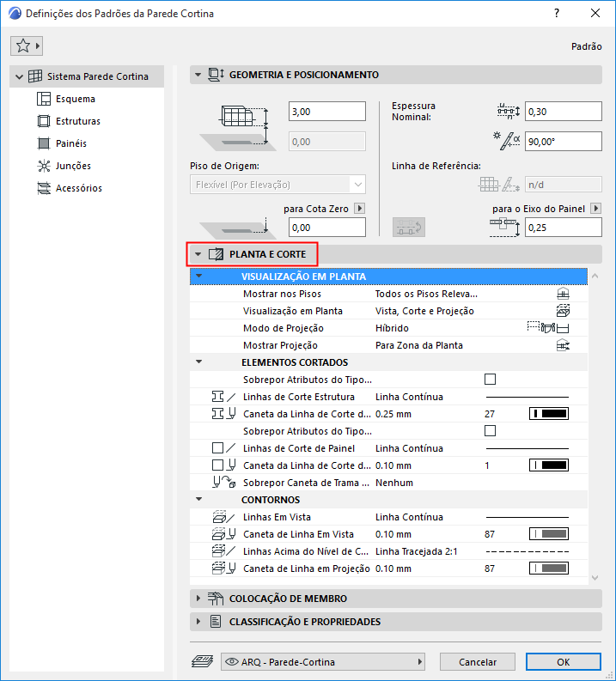The width and height of the screenshot is (616, 681).
Task: Click Colocação de Membro panel icon
Action: tap(216, 599)
